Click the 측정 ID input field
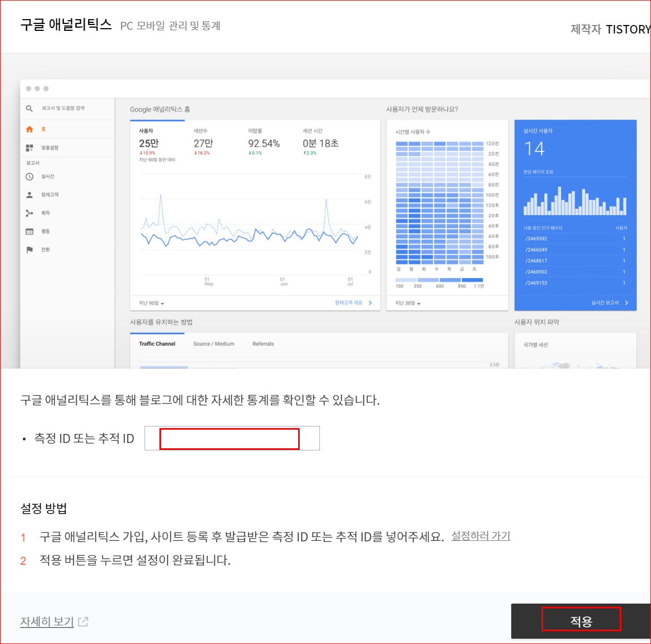 (x=229, y=438)
